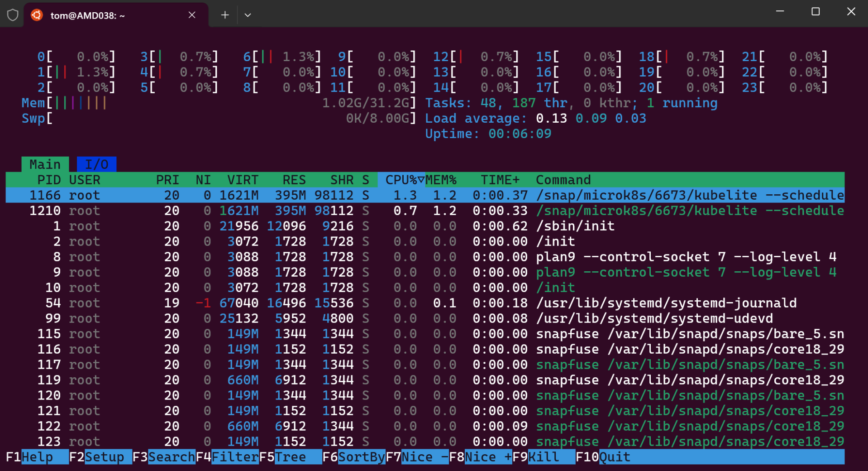
Task: Open a new tab with the plus icon
Action: pos(224,15)
